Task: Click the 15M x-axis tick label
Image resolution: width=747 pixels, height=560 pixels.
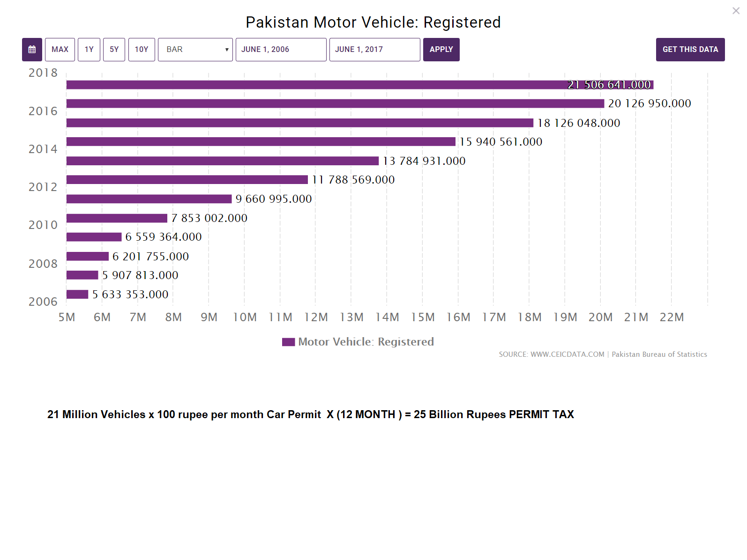Action: coord(423,317)
